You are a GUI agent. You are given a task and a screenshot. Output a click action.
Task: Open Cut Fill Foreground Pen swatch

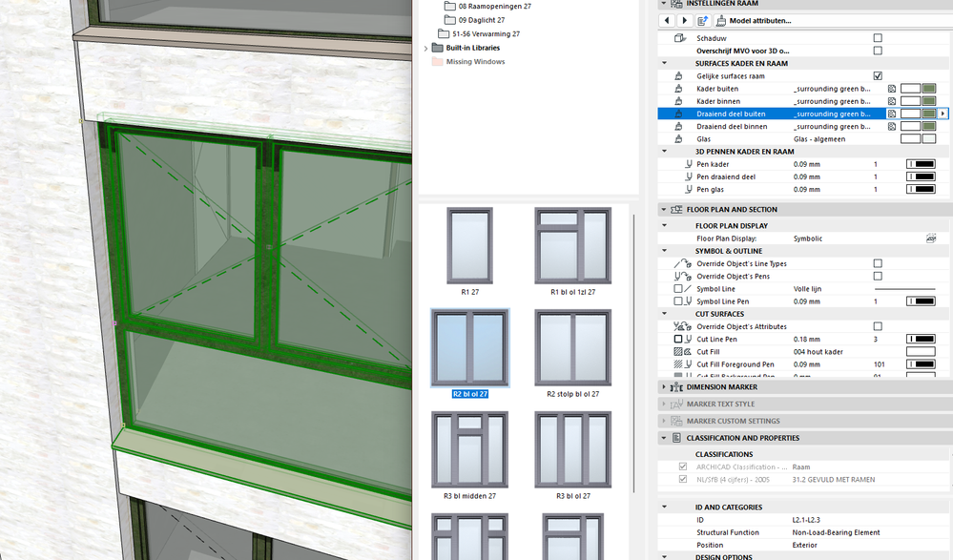[x=921, y=364]
